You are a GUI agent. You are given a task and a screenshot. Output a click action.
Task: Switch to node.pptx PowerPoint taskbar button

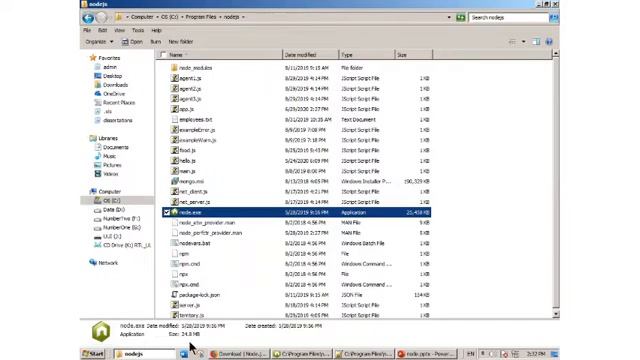pos(426,354)
